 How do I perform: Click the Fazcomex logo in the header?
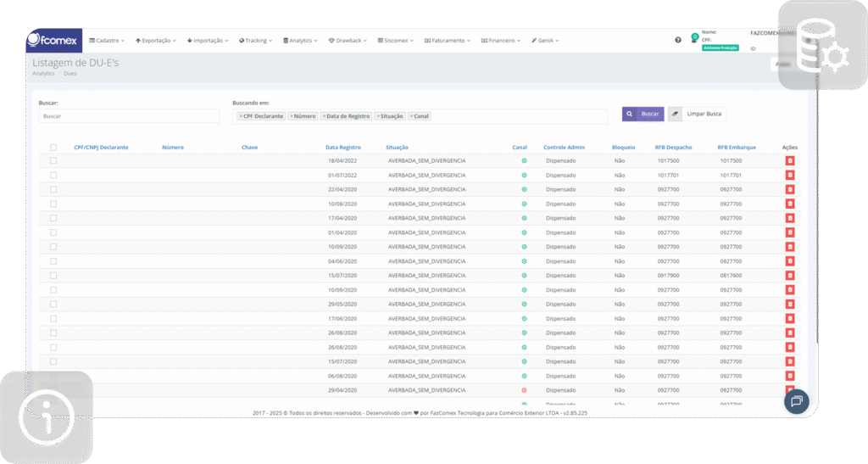click(x=54, y=40)
